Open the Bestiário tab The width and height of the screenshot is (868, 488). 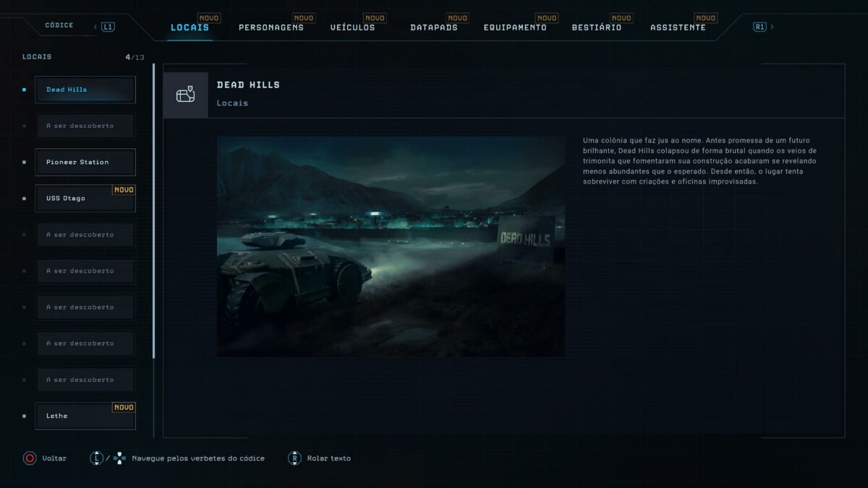597,27
